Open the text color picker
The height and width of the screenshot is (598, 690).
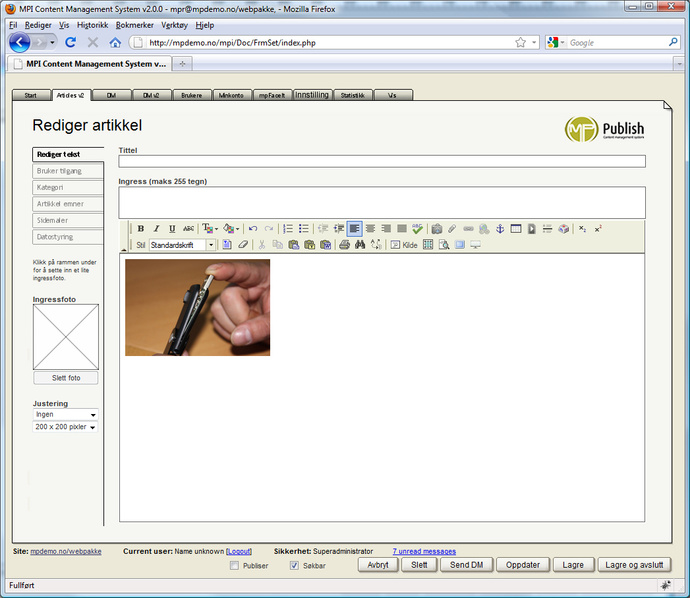208,229
